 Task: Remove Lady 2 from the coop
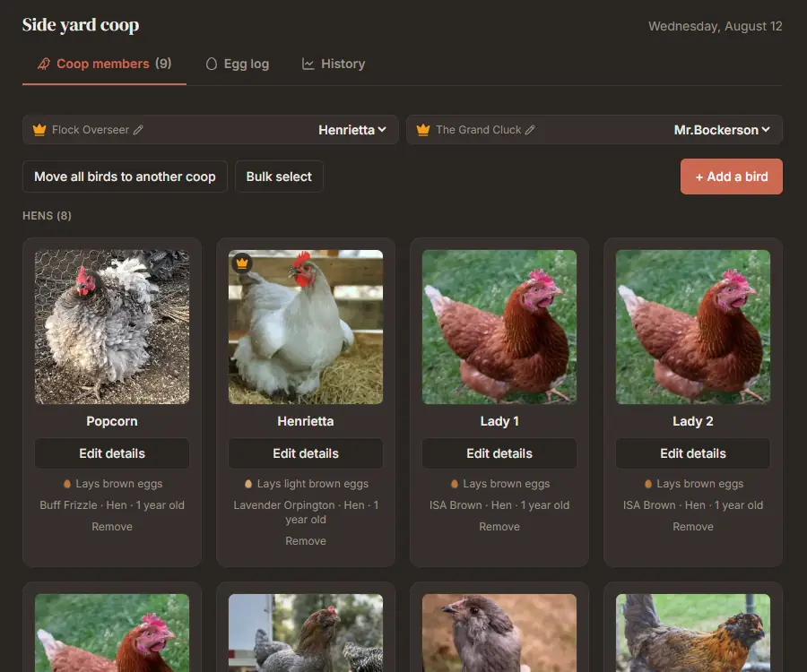[693, 527]
